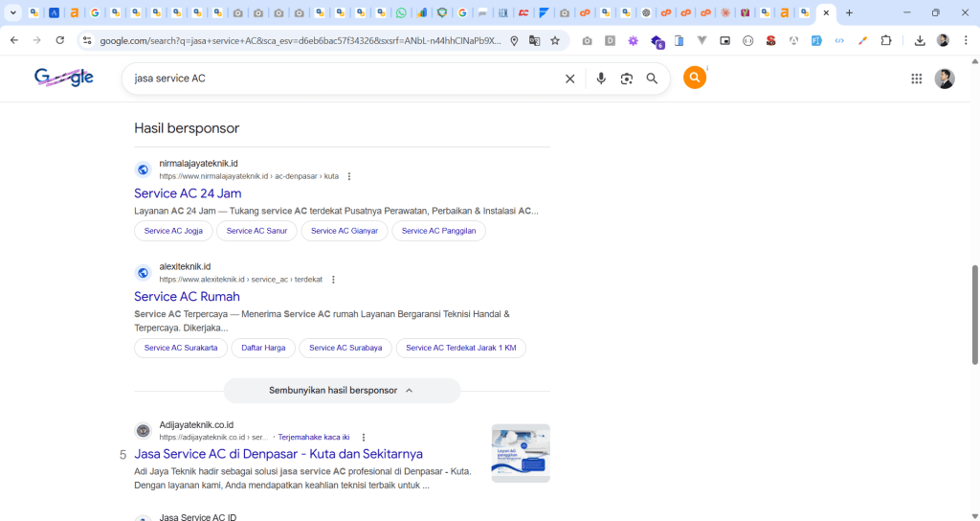980x521 pixels.
Task: Reload the current page
Action: pyautogui.click(x=60, y=41)
